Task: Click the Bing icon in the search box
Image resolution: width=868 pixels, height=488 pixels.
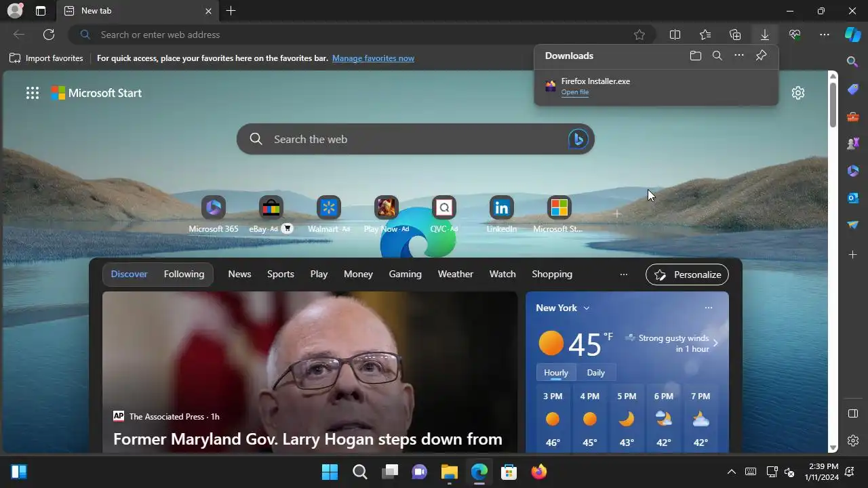Action: tap(578, 139)
